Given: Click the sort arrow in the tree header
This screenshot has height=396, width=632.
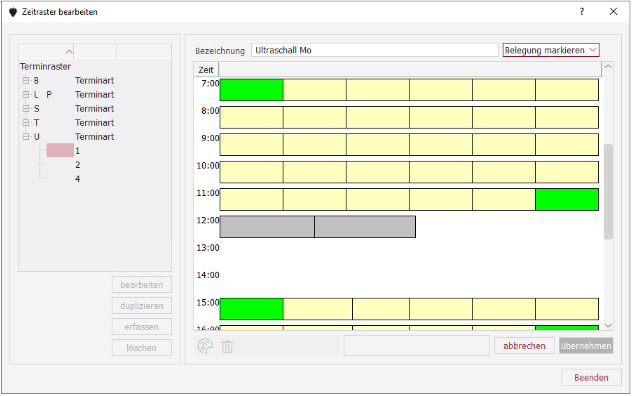Looking at the screenshot, I should pos(69,52).
